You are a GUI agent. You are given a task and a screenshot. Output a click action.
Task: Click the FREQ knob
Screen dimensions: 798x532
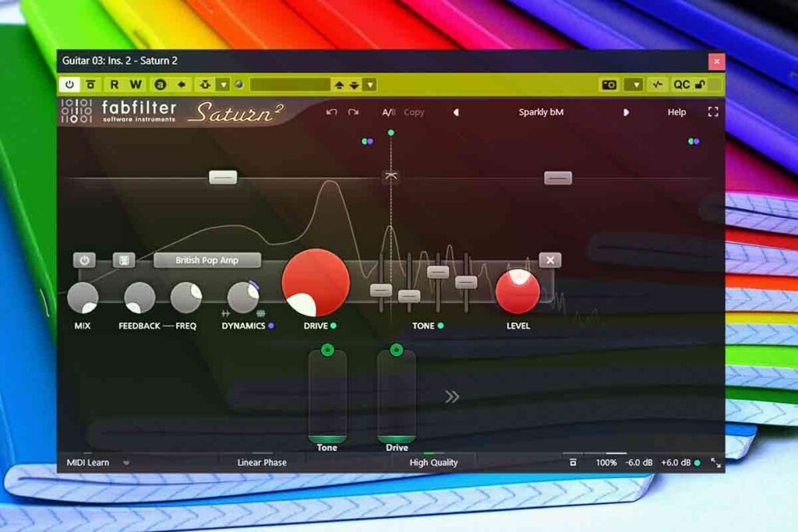coord(185,298)
